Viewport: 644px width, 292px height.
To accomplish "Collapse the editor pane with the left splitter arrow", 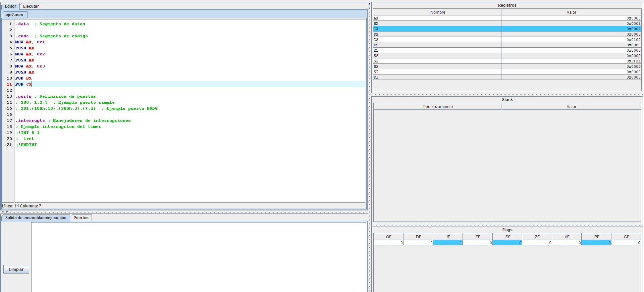I will tap(369, 4).
